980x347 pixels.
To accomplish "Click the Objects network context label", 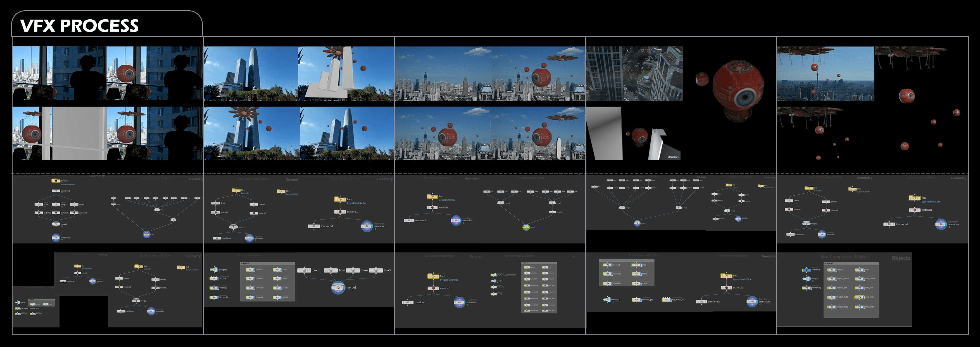I will pos(900,258).
